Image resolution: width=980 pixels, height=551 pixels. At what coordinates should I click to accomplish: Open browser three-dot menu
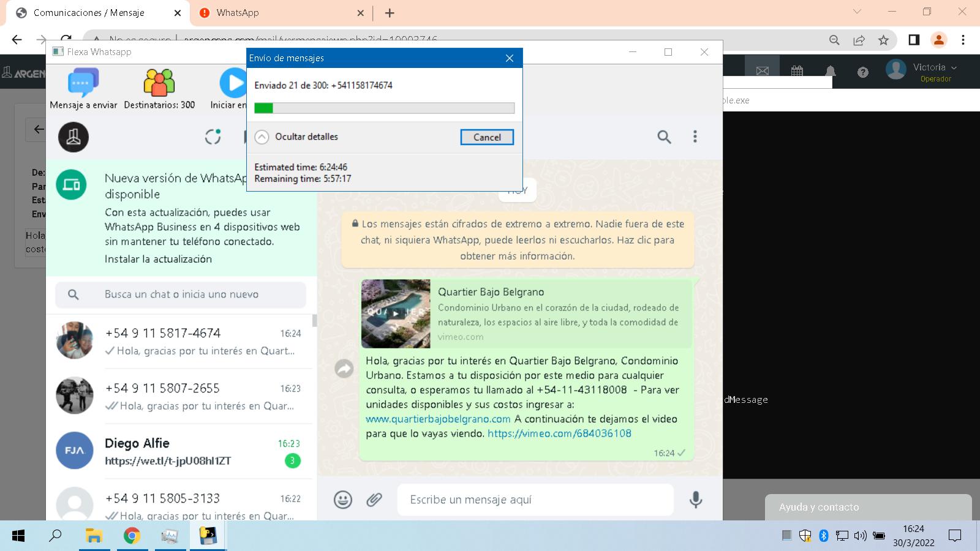963,40
